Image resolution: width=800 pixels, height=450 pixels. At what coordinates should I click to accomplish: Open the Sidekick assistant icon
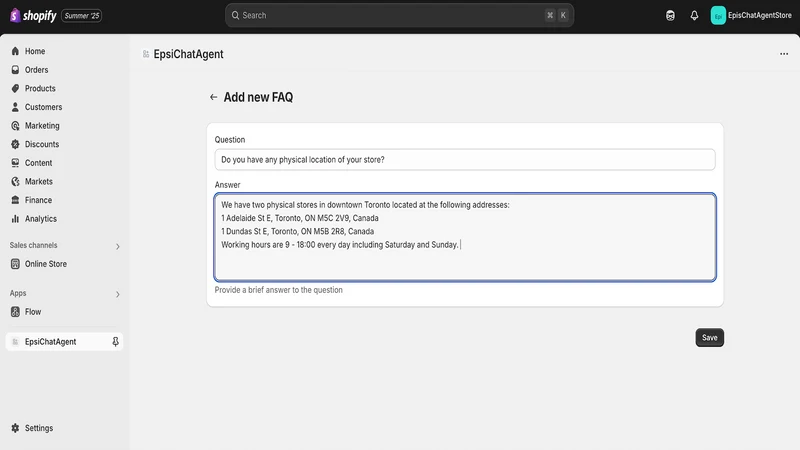tap(670, 16)
